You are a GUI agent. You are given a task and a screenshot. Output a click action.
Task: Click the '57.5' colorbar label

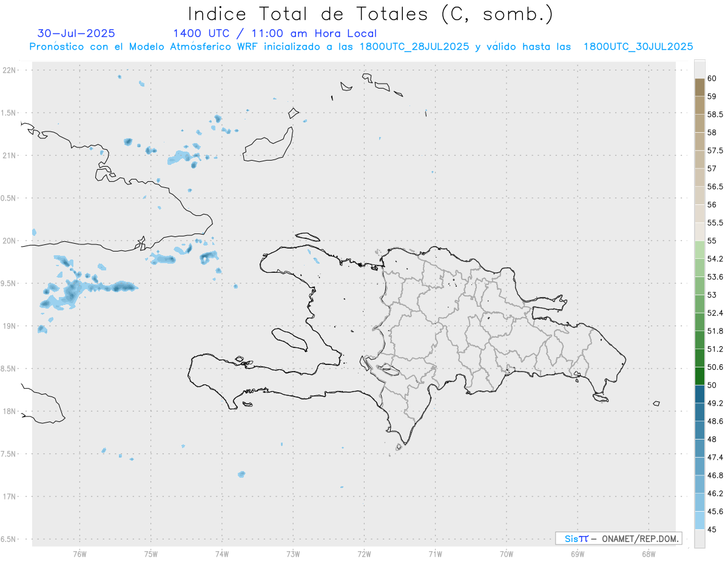coord(715,150)
